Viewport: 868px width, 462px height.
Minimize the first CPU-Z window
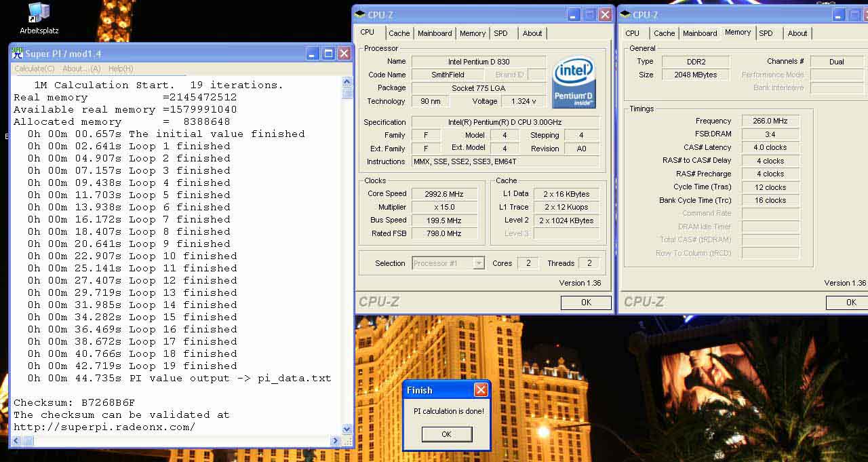574,14
